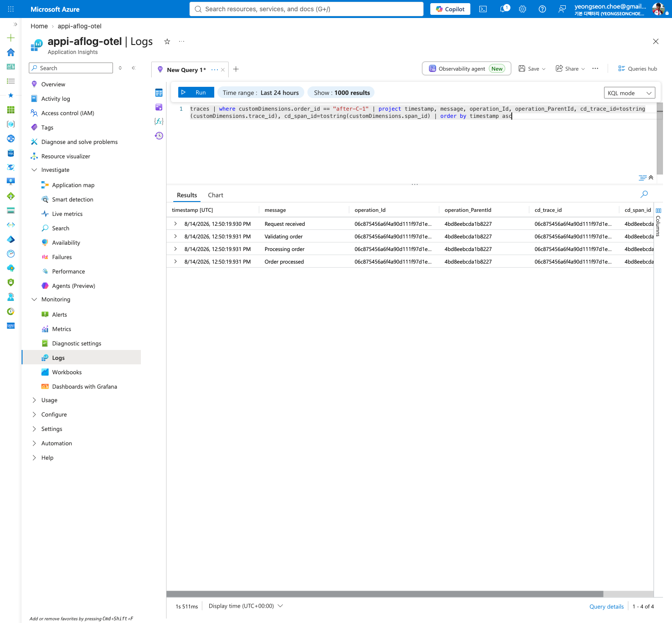This screenshot has width=672, height=623.
Task: Open Activity log
Action: 55,99
